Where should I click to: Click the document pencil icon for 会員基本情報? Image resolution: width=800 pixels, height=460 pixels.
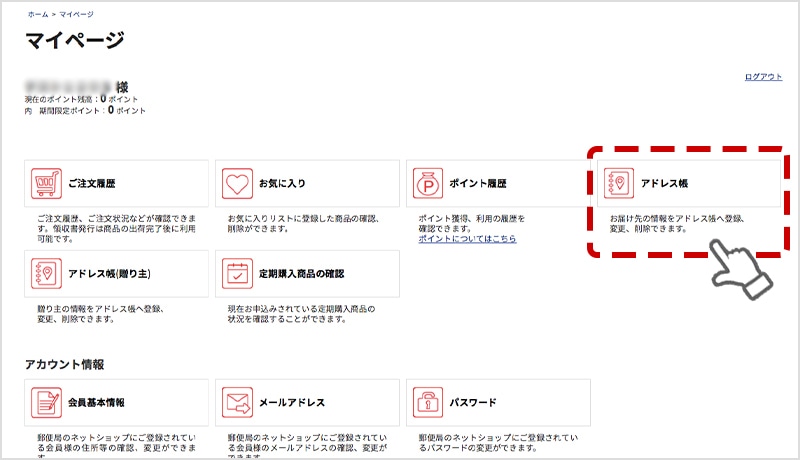click(x=46, y=403)
